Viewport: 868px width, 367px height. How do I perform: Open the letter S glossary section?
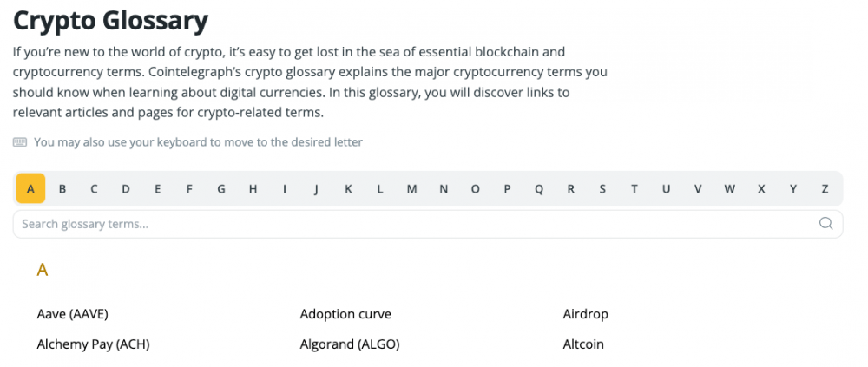click(602, 189)
